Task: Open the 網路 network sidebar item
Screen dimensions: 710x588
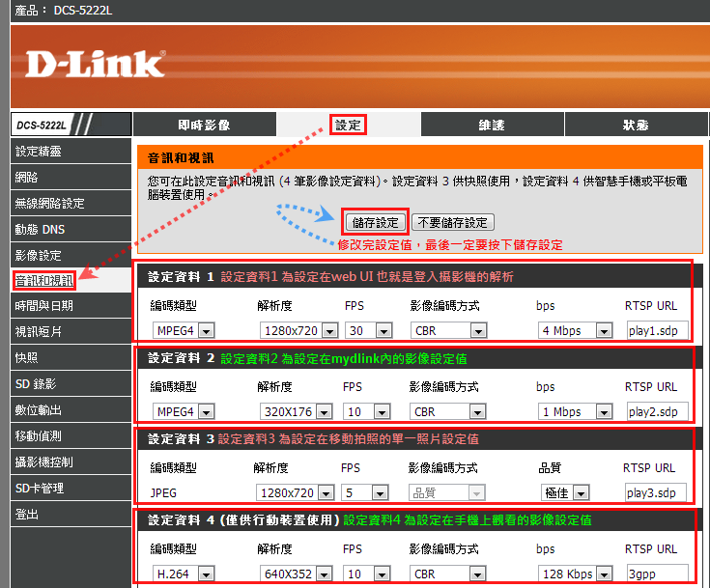Action: click(71, 177)
